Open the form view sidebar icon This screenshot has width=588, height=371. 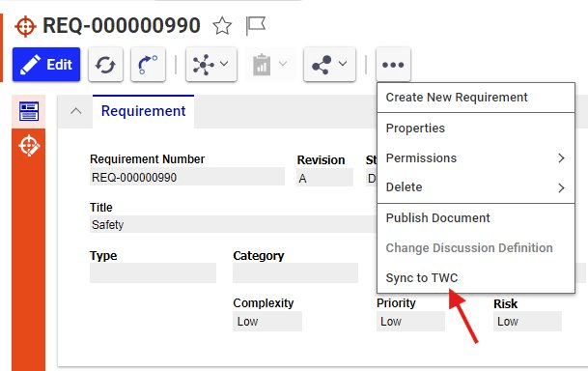29,111
